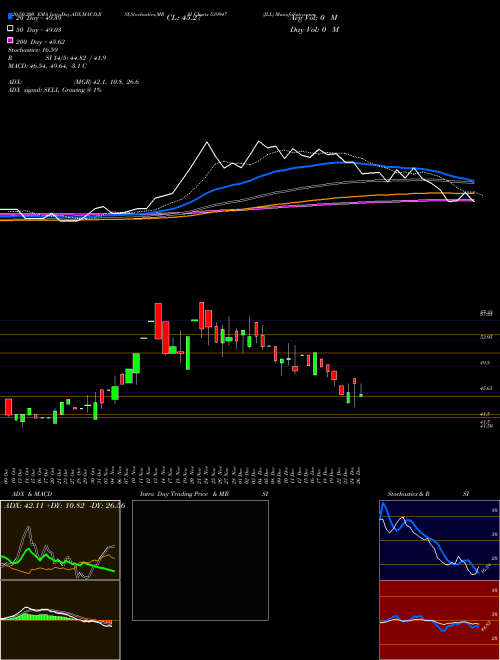This screenshot has width=500, height=660.
Task: Open the ADX indicator chart panel
Action: click(60, 540)
